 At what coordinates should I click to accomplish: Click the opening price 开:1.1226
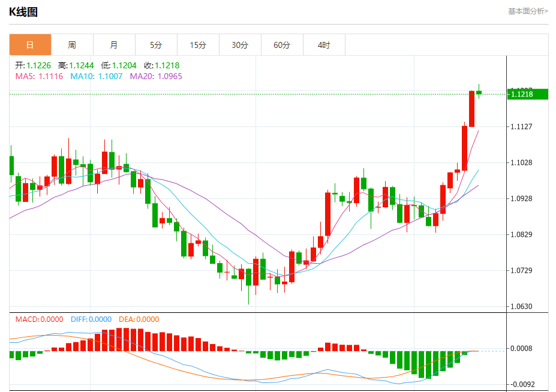point(33,65)
